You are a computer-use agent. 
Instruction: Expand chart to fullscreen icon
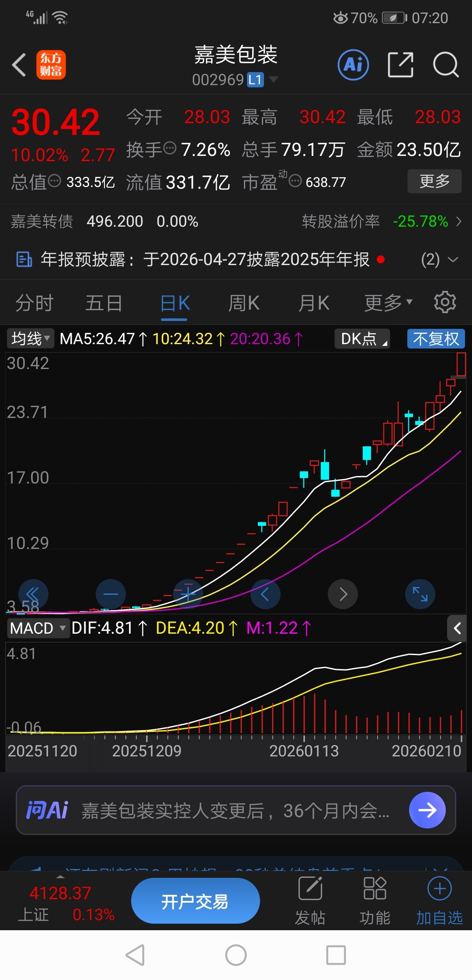(x=420, y=594)
